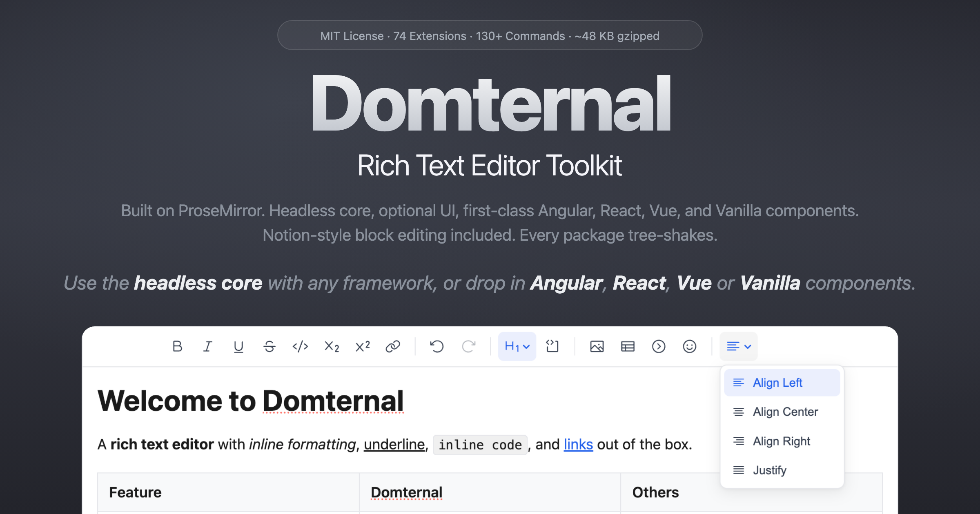Click the bold word 'Vue' in the tagline
This screenshot has height=514, width=980.
[694, 283]
